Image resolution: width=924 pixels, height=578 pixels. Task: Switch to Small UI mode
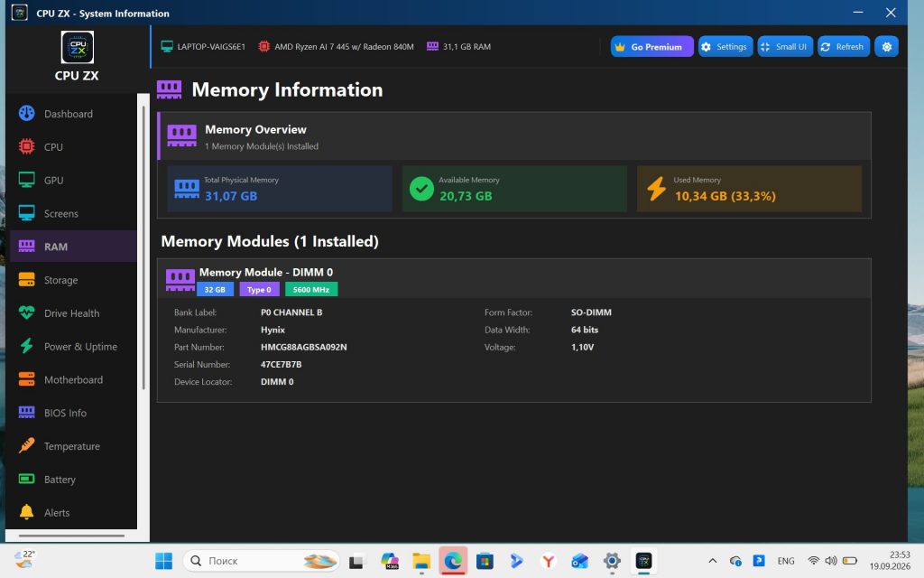786,47
